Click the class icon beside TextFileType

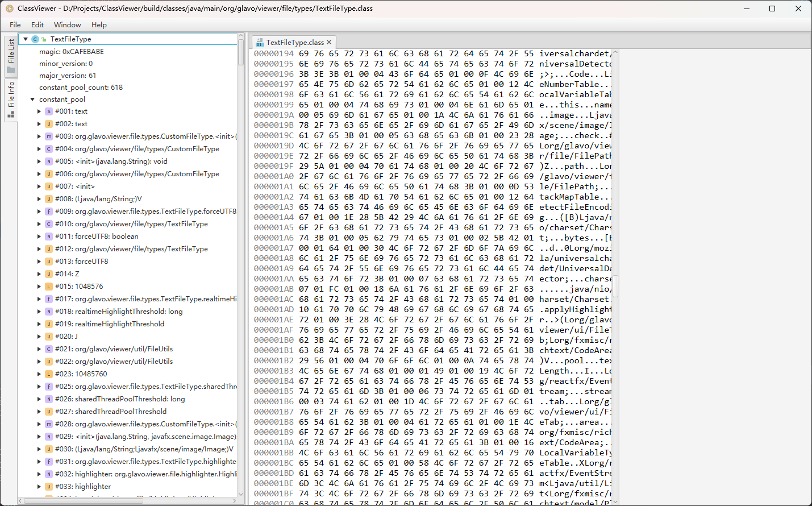pos(35,39)
